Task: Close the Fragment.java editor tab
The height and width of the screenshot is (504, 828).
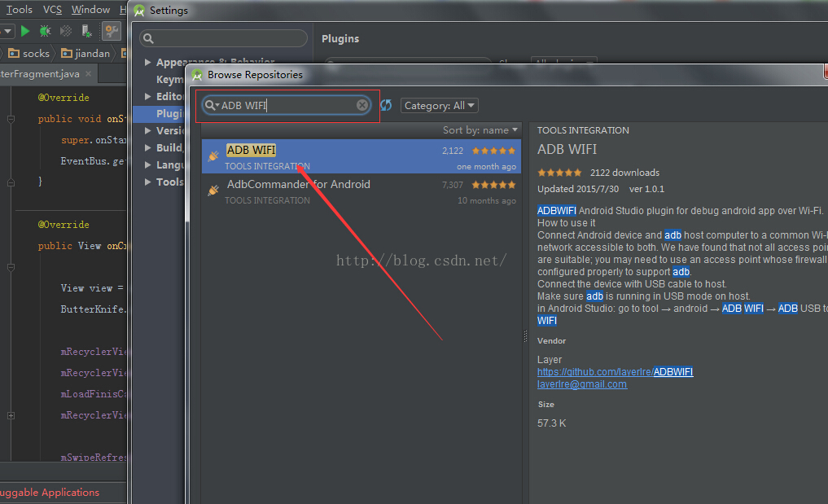Action: pyautogui.click(x=88, y=73)
